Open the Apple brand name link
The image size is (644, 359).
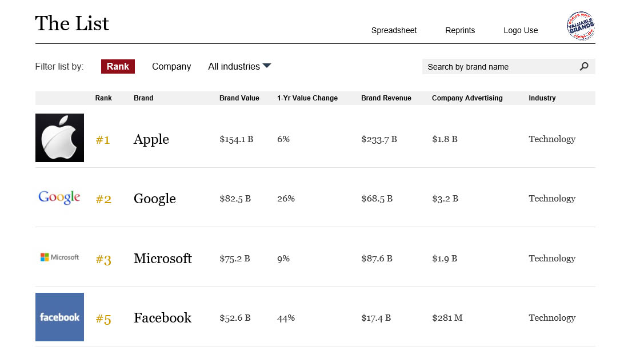pyautogui.click(x=151, y=139)
